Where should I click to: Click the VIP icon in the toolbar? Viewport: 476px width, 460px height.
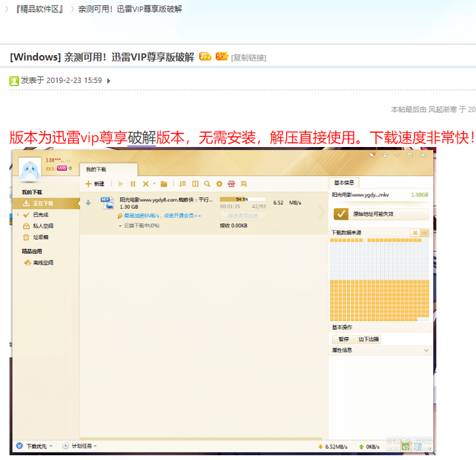[231, 184]
